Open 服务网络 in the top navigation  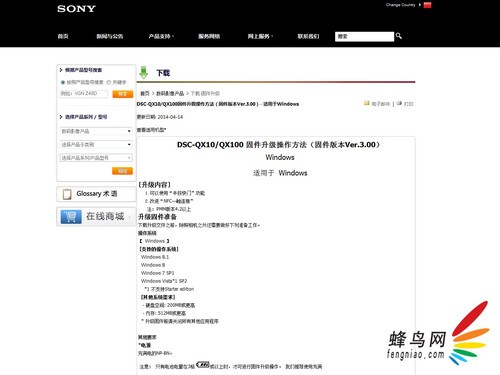point(209,36)
